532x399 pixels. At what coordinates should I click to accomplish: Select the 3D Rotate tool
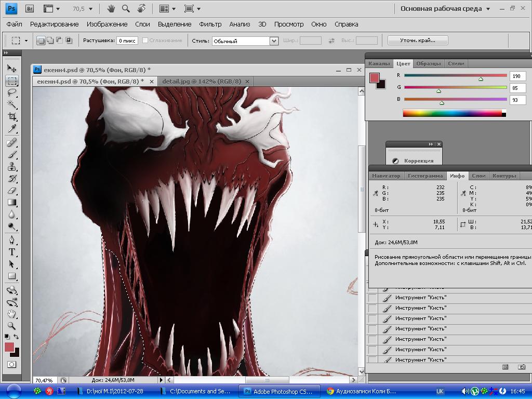coord(12,290)
